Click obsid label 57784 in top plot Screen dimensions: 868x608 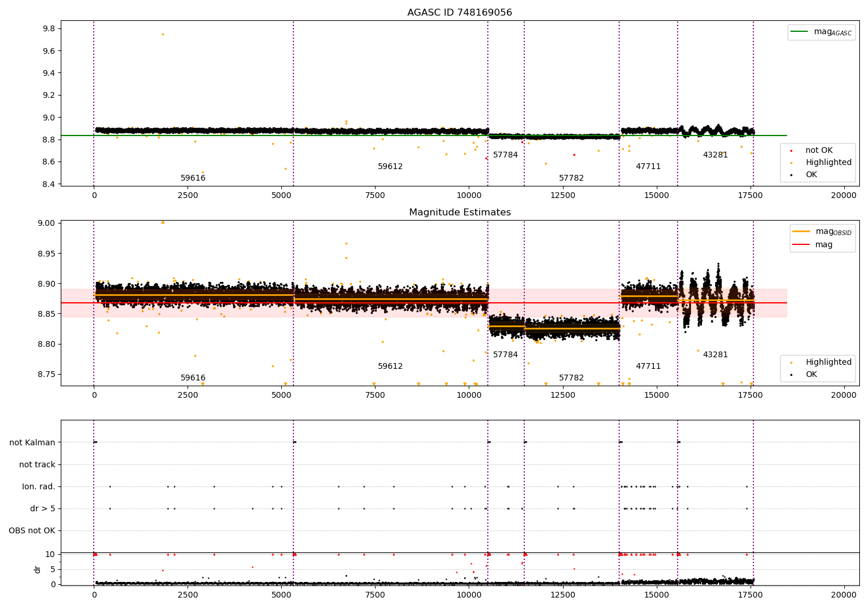click(x=505, y=155)
